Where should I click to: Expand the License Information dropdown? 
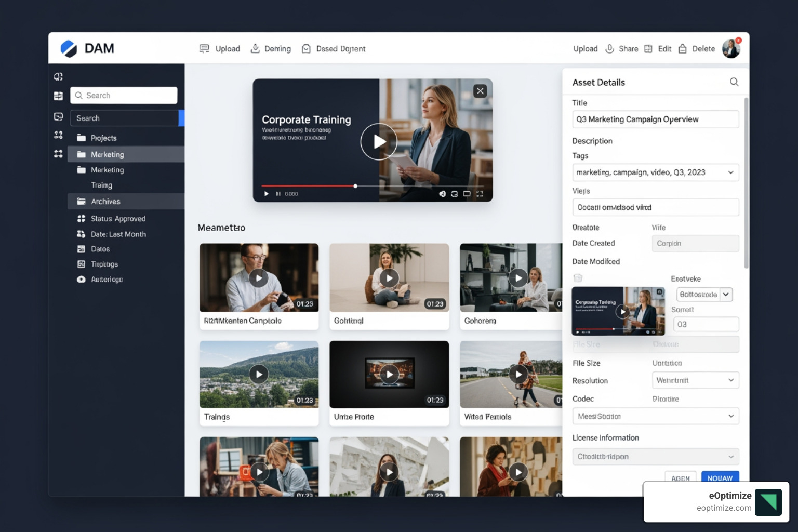pos(655,456)
